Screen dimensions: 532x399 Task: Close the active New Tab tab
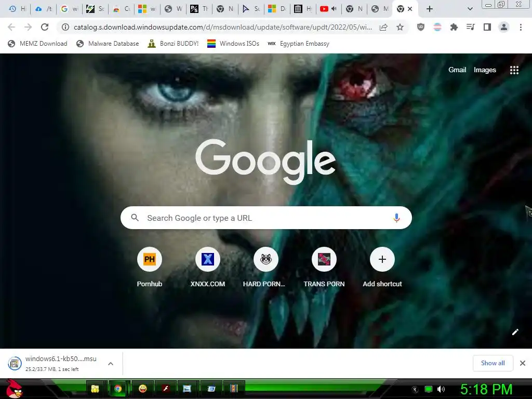pos(410,9)
